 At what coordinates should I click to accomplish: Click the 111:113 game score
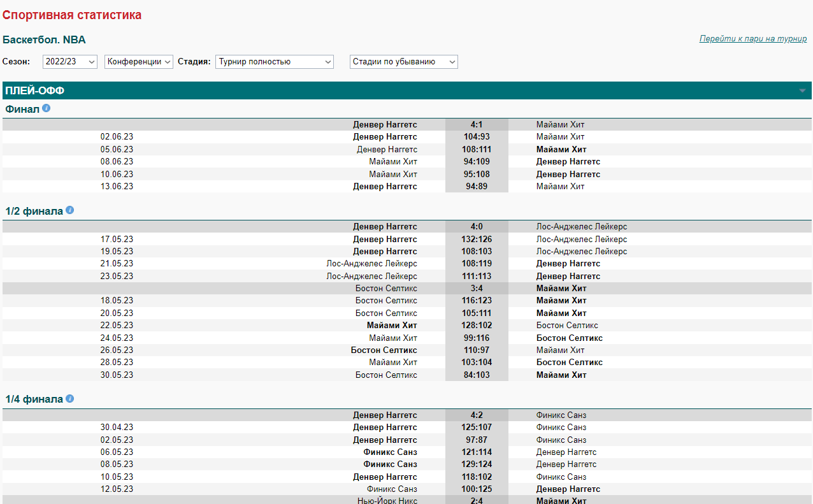point(477,277)
